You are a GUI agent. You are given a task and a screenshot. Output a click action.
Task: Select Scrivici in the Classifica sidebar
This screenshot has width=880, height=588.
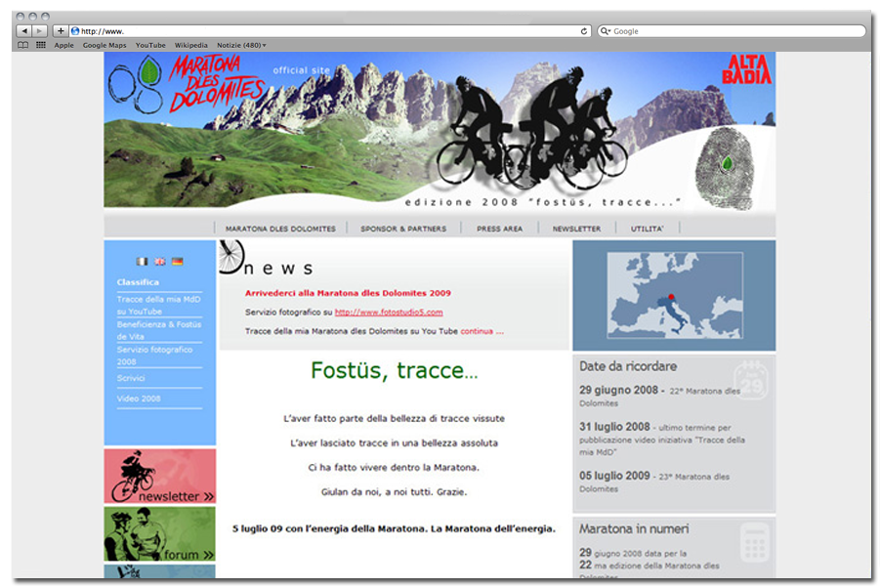tap(132, 378)
